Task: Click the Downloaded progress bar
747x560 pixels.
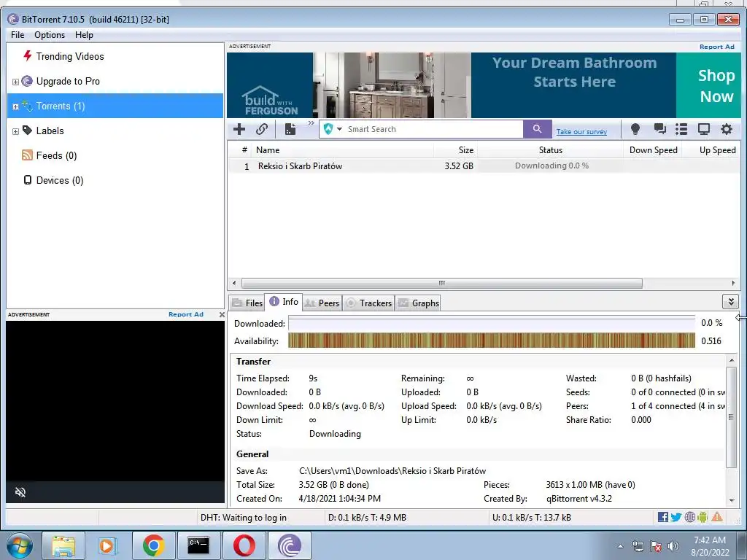Action: click(492, 323)
